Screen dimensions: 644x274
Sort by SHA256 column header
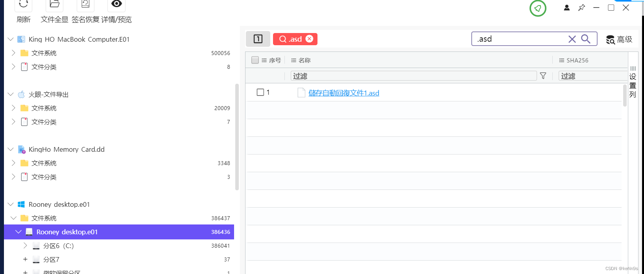(x=574, y=60)
